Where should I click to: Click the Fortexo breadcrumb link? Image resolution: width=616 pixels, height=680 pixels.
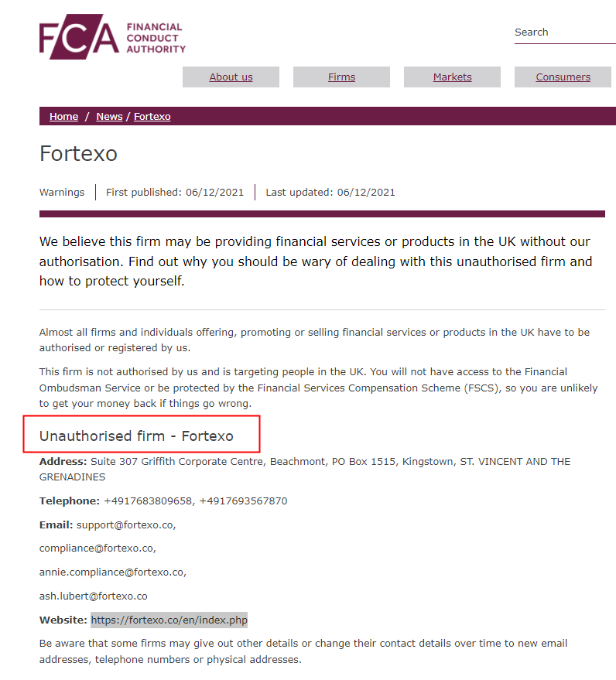(x=152, y=117)
